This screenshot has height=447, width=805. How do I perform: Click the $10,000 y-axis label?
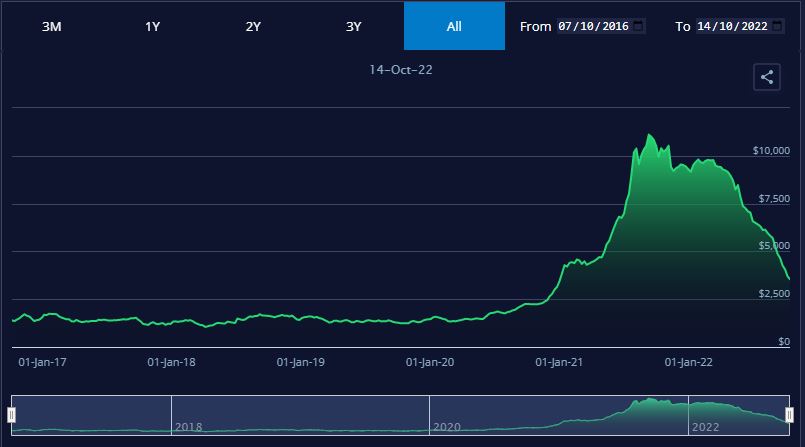771,150
